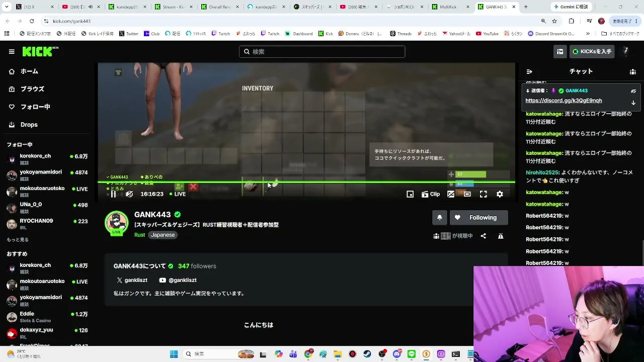Viewport: 644px width, 362px height.
Task: Zoom the page via address bar magnifier
Action: pyautogui.click(x=543, y=21)
